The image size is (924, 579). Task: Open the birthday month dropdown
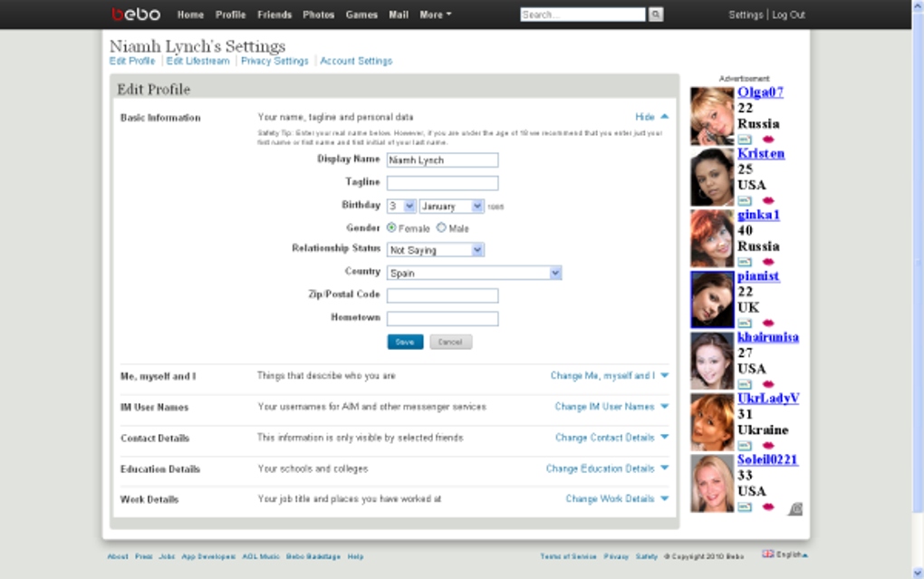(452, 207)
